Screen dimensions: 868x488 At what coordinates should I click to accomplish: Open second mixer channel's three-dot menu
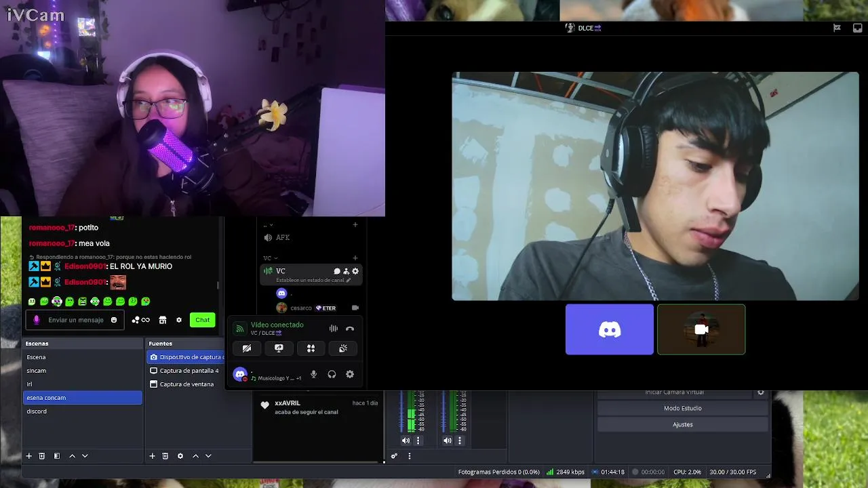(x=460, y=441)
